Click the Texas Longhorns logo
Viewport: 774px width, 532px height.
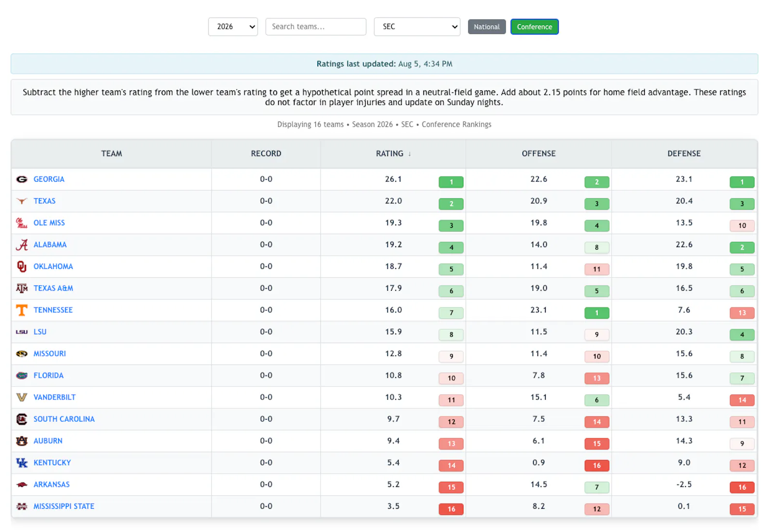click(22, 201)
